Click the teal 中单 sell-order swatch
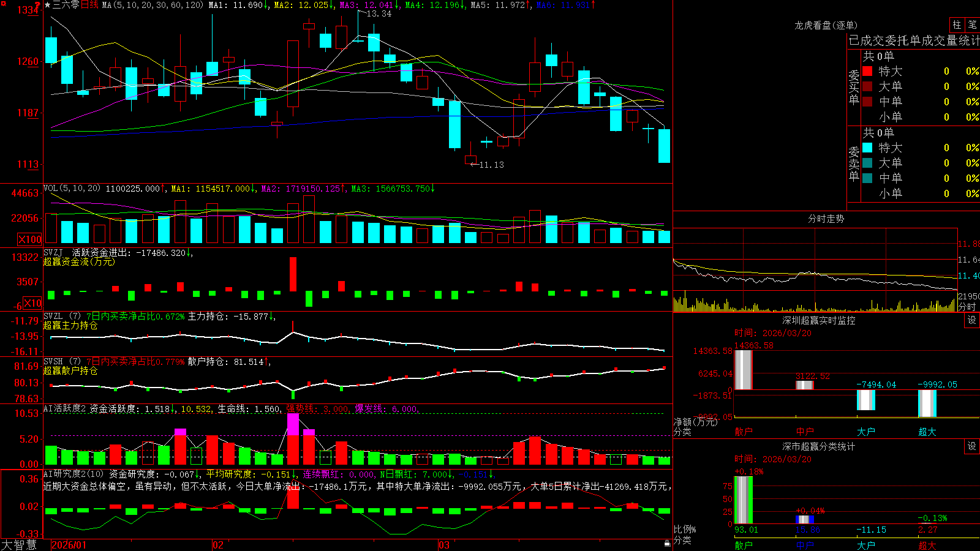 [x=867, y=178]
